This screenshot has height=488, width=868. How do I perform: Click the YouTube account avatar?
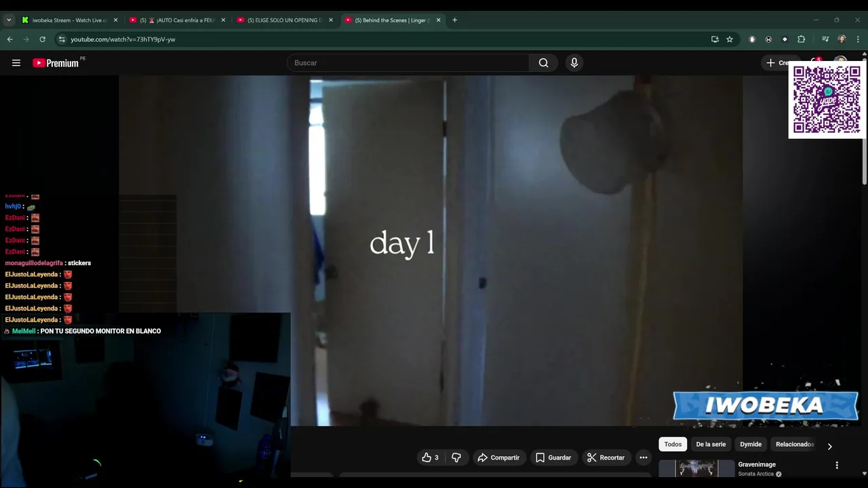tap(840, 62)
